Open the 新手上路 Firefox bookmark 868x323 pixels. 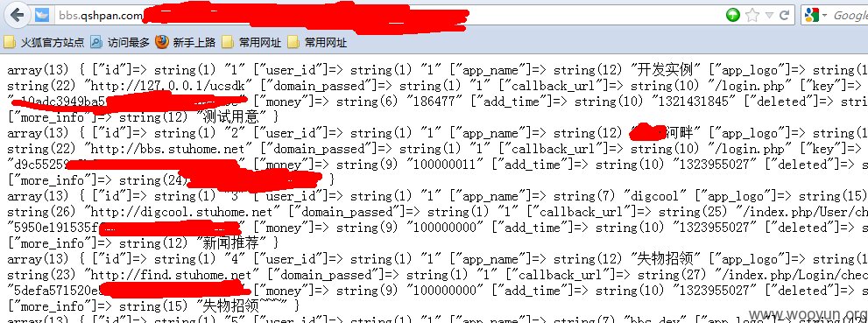click(186, 43)
